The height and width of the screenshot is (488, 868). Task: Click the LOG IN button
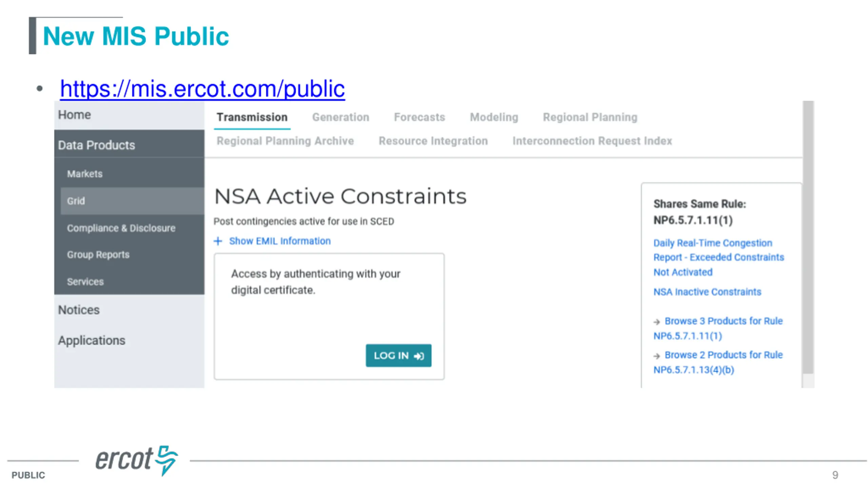[398, 355]
